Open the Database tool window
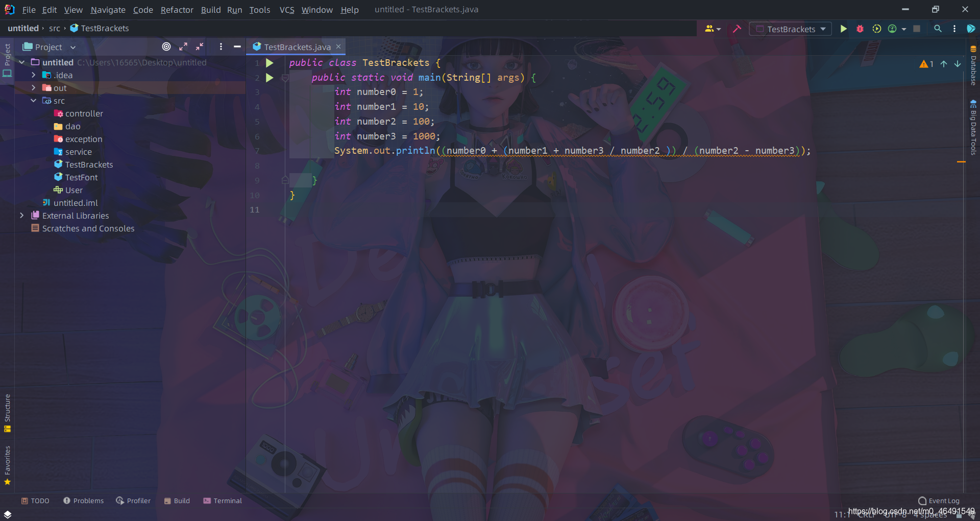 click(973, 65)
